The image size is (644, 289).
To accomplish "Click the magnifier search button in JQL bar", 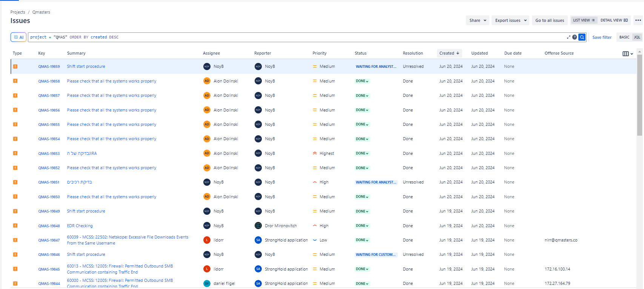I will click(582, 37).
